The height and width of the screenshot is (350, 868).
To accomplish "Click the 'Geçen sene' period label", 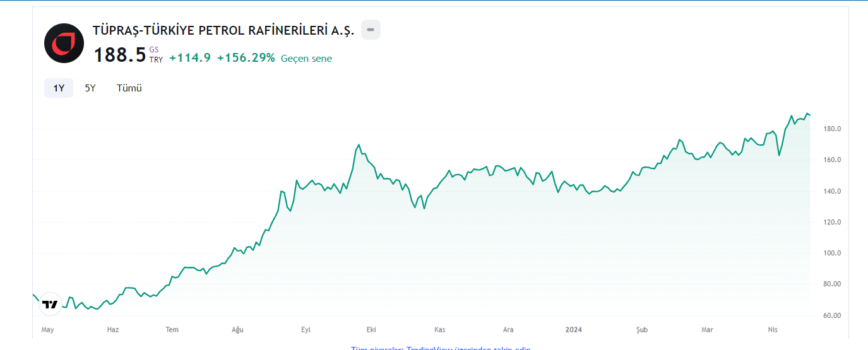I will [x=306, y=59].
